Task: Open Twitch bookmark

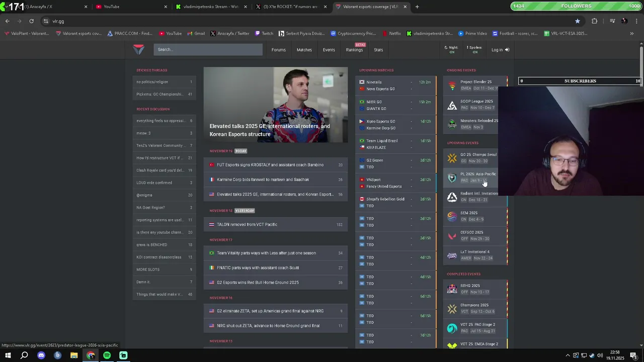Action: coord(264,34)
